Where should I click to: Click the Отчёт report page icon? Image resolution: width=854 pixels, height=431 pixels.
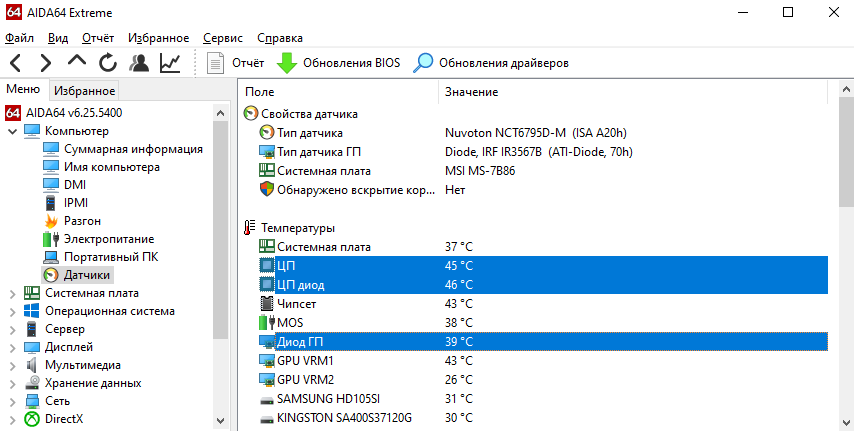216,63
